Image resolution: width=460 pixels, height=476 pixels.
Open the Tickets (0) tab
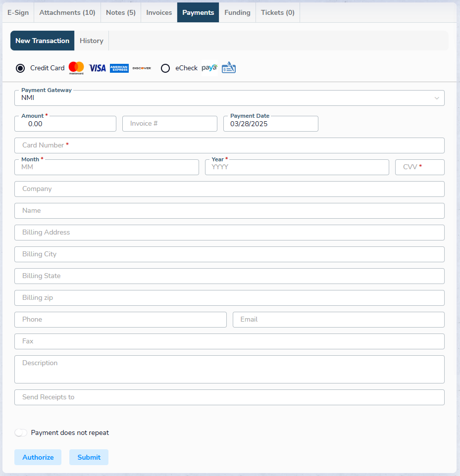click(278, 12)
